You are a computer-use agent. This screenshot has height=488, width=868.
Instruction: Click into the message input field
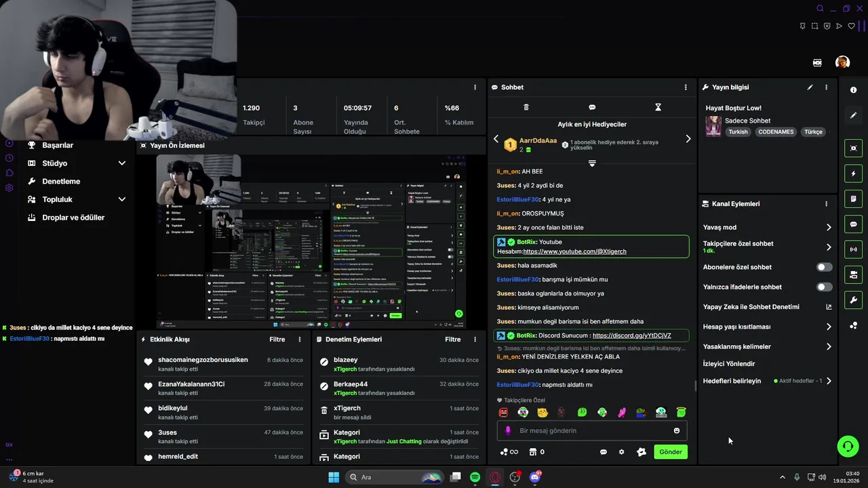click(592, 430)
